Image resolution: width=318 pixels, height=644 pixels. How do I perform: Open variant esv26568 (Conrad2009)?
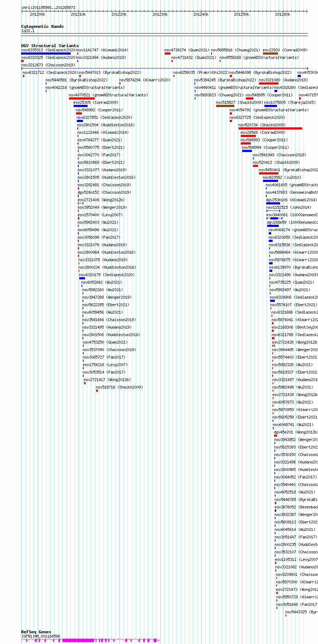(x=263, y=132)
